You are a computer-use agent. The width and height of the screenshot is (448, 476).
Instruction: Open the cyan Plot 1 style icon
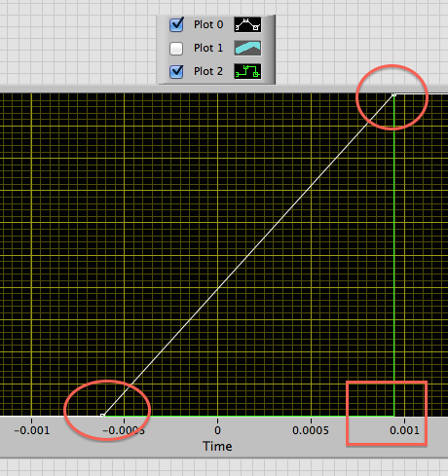pyautogui.click(x=247, y=48)
